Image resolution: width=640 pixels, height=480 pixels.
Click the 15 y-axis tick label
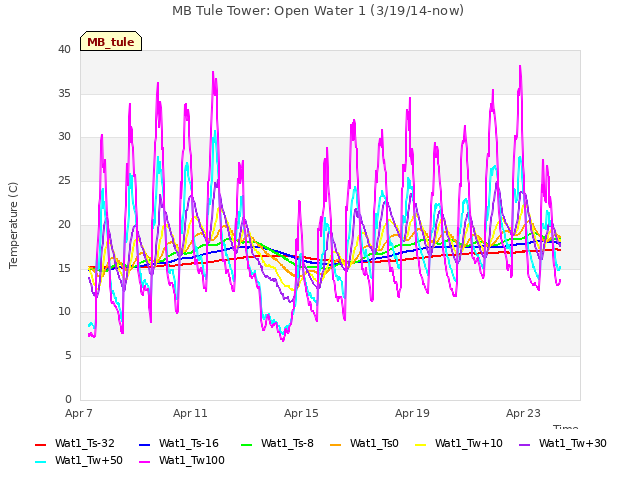coord(64,268)
